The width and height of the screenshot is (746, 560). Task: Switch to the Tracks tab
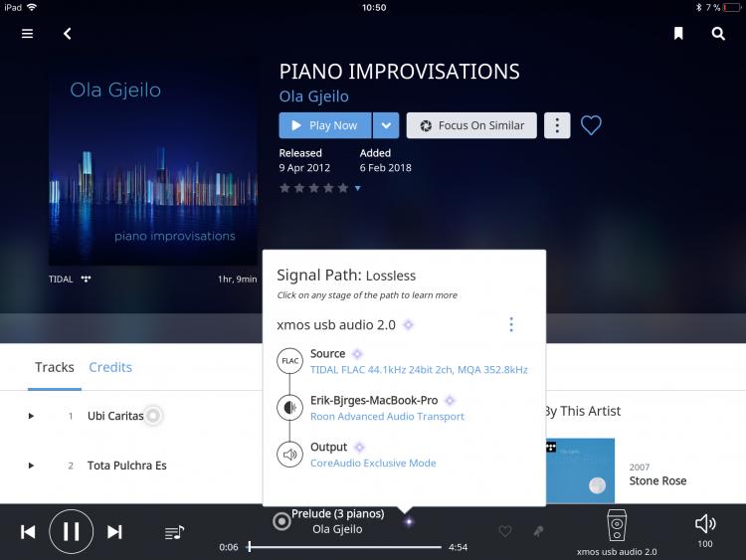55,367
